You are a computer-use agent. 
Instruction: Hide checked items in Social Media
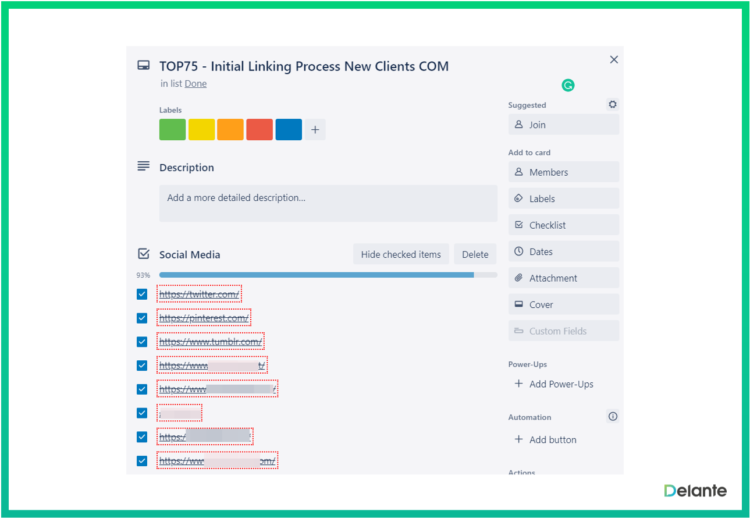pyautogui.click(x=401, y=254)
